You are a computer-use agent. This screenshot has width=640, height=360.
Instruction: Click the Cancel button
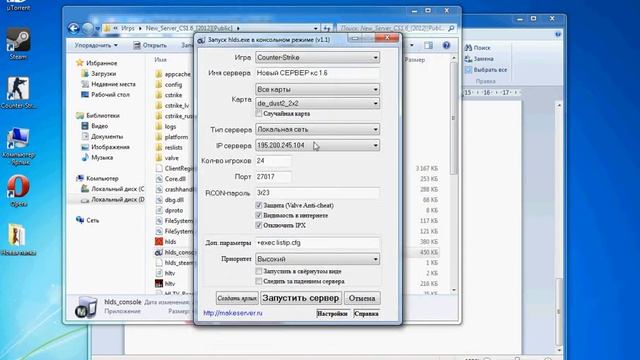tap(362, 298)
